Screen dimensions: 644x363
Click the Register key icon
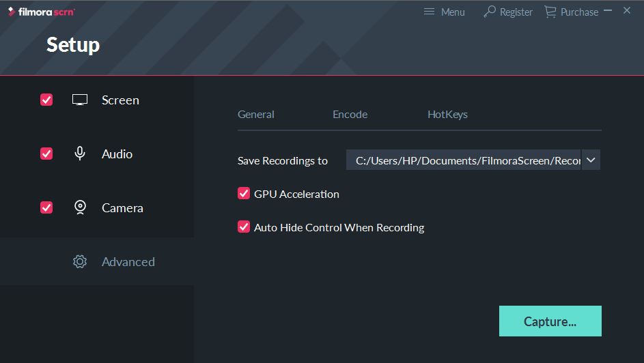(490, 12)
